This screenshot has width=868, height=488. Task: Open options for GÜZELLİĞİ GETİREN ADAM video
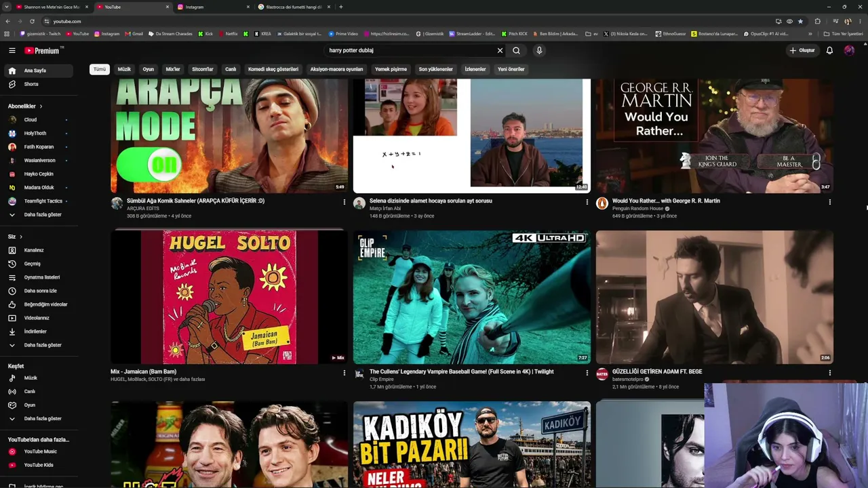click(829, 373)
